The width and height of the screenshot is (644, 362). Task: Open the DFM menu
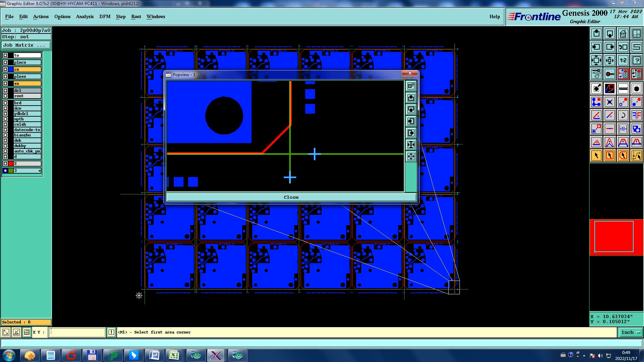click(x=105, y=16)
